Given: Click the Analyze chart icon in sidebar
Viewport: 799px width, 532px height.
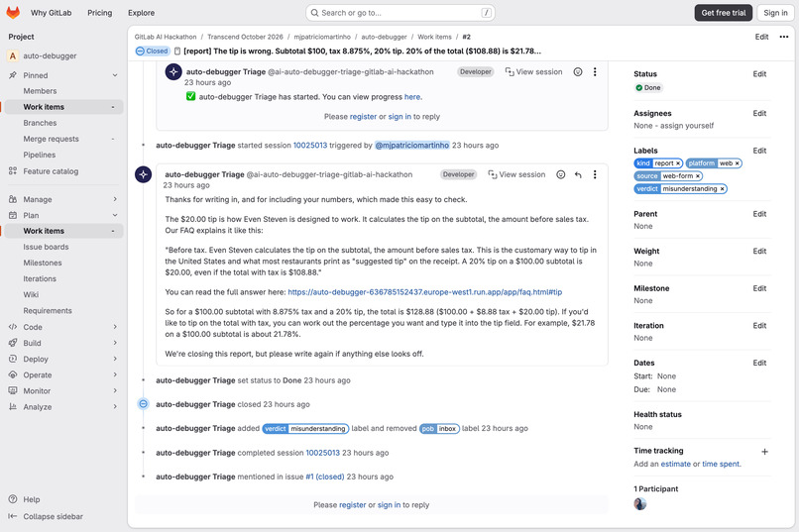Looking at the screenshot, I should point(13,407).
